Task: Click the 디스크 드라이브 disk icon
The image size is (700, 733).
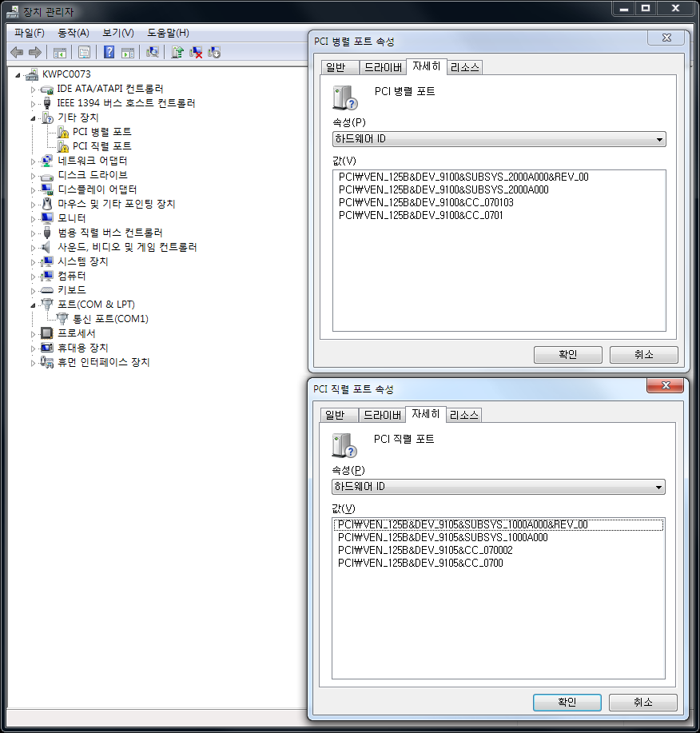Action: 46,176
